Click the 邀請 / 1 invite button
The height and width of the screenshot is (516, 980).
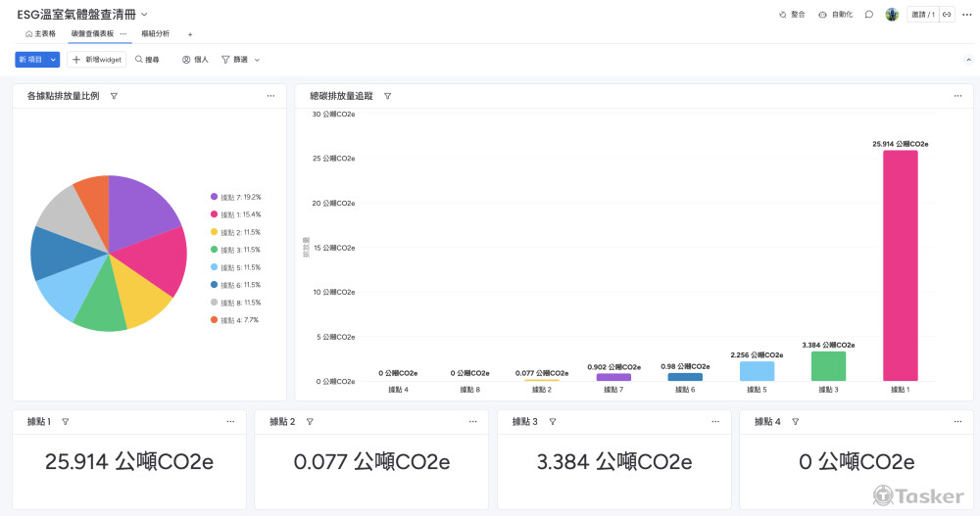[921, 15]
